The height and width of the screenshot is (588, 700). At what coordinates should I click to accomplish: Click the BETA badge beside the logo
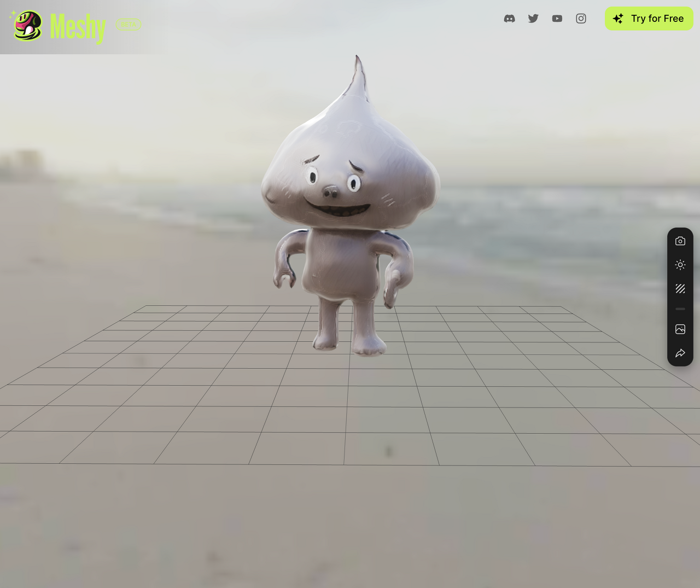(x=129, y=25)
